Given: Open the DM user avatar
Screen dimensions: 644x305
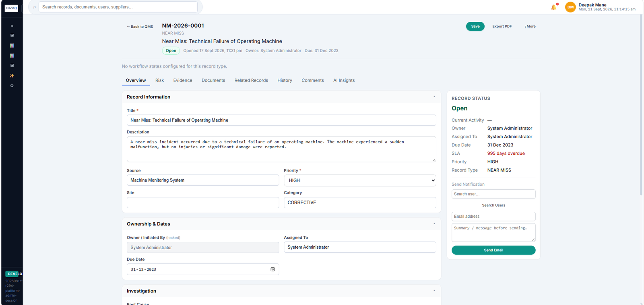Looking at the screenshot, I should (570, 7).
